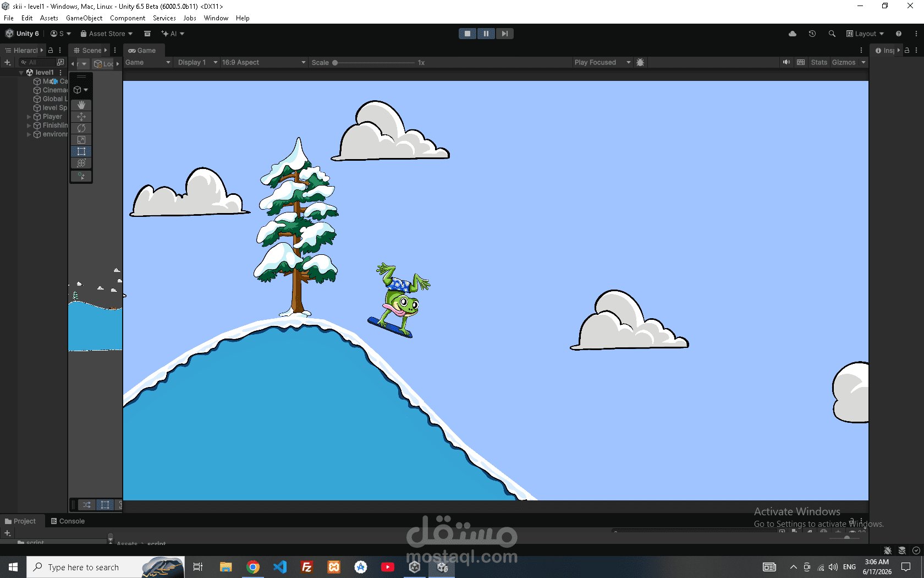
Task: Expand the Finishline object in Hierarchy
Action: coord(29,126)
